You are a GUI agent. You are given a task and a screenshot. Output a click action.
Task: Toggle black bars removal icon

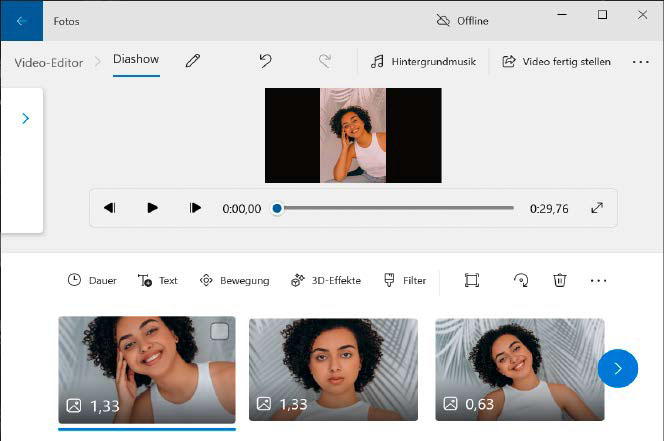click(x=472, y=280)
